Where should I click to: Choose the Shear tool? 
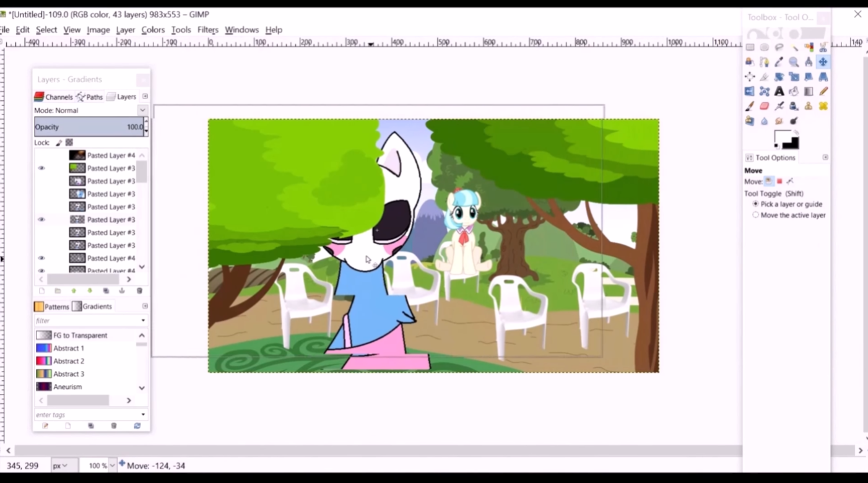click(809, 77)
